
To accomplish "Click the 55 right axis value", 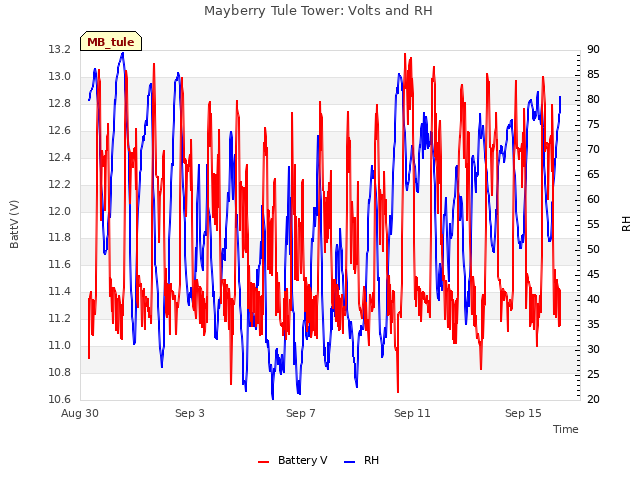I will click(x=593, y=224).
